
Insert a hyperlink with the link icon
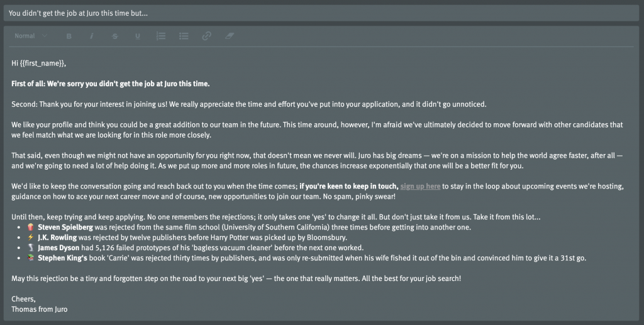(x=206, y=36)
